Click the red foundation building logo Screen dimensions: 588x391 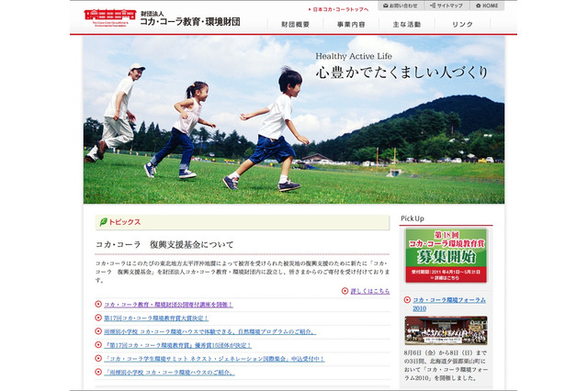pyautogui.click(x=110, y=17)
